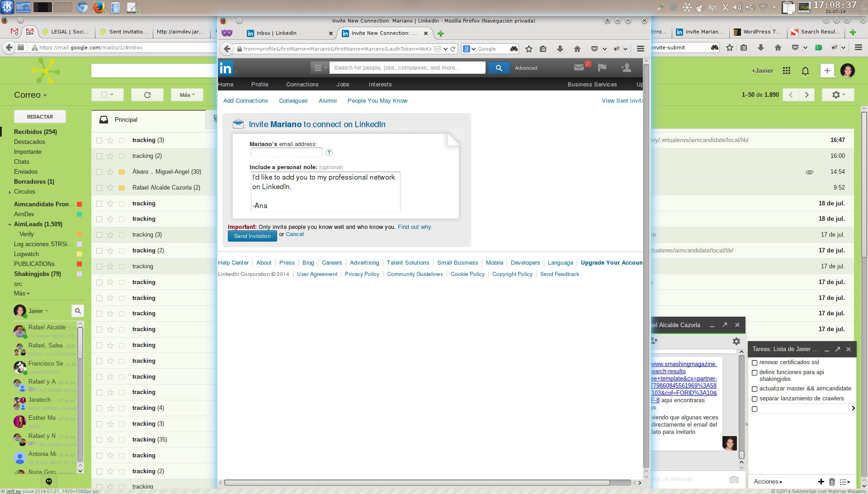Switch to 'WordPress T...' browser tab

point(757,32)
